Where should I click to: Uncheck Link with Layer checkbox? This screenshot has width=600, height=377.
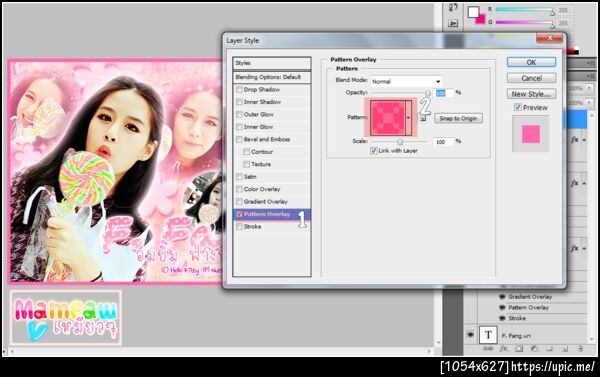pos(373,151)
